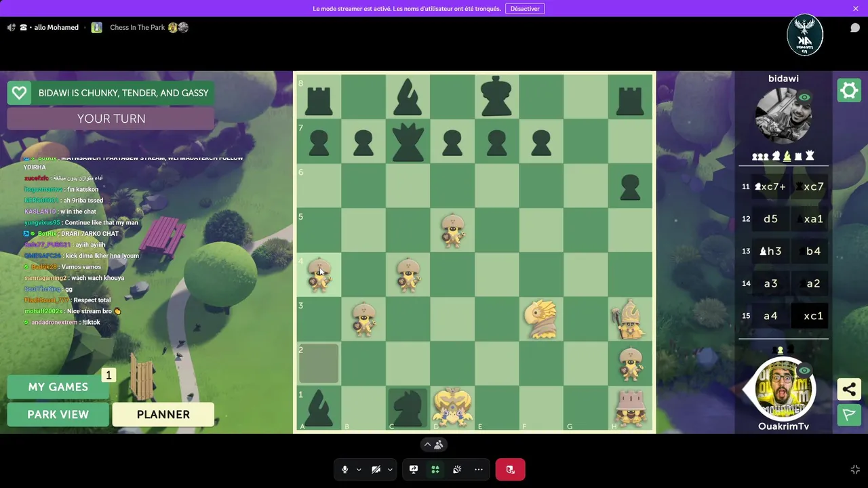Select the white rook on h1
This screenshot has width=868, height=488.
pos(630,407)
